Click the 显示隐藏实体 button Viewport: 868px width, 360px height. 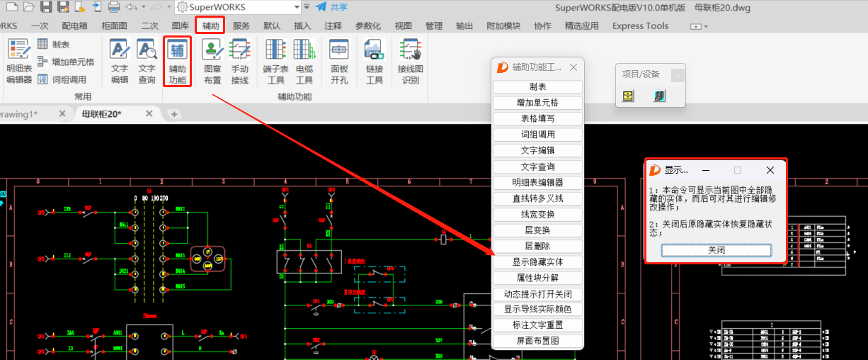(537, 261)
